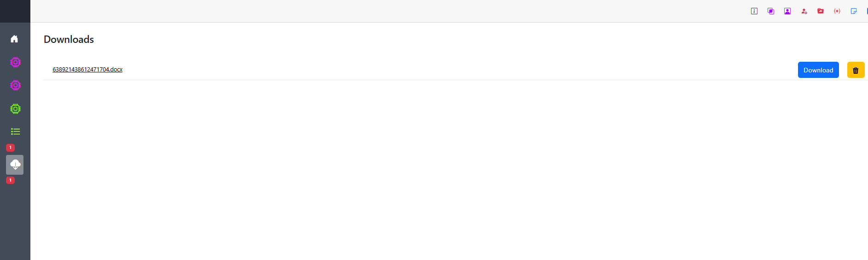The height and width of the screenshot is (260, 868).
Task: Click the red badge below the cloud download icon
Action: tap(10, 180)
